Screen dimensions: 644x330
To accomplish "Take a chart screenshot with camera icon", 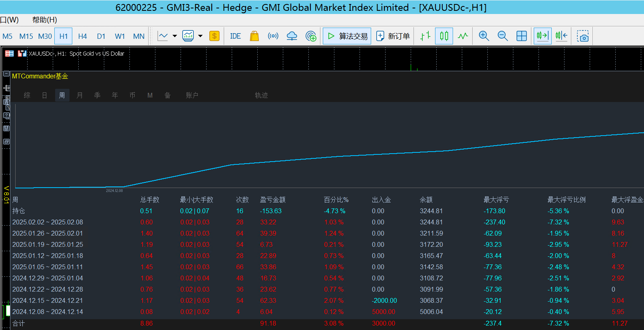I will pyautogui.click(x=583, y=36).
